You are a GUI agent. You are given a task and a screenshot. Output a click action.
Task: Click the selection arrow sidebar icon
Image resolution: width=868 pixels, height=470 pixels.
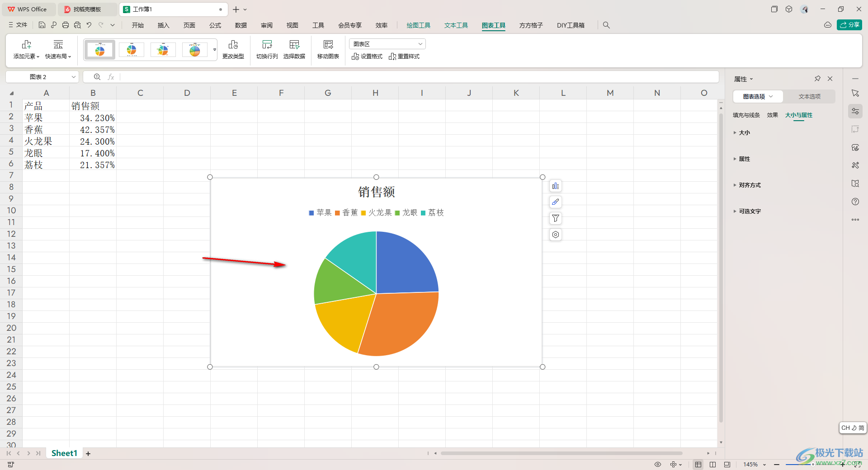pyautogui.click(x=855, y=93)
